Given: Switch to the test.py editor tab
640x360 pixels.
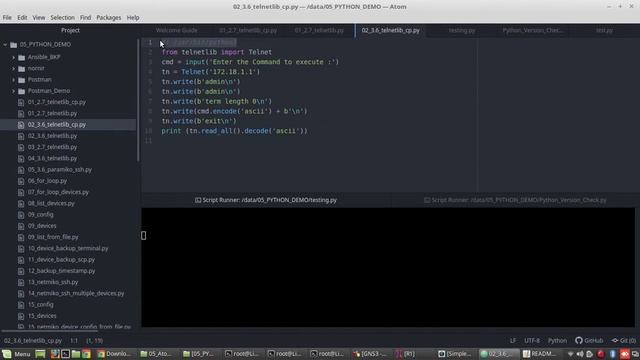Looking at the screenshot, I should pyautogui.click(x=604, y=30).
